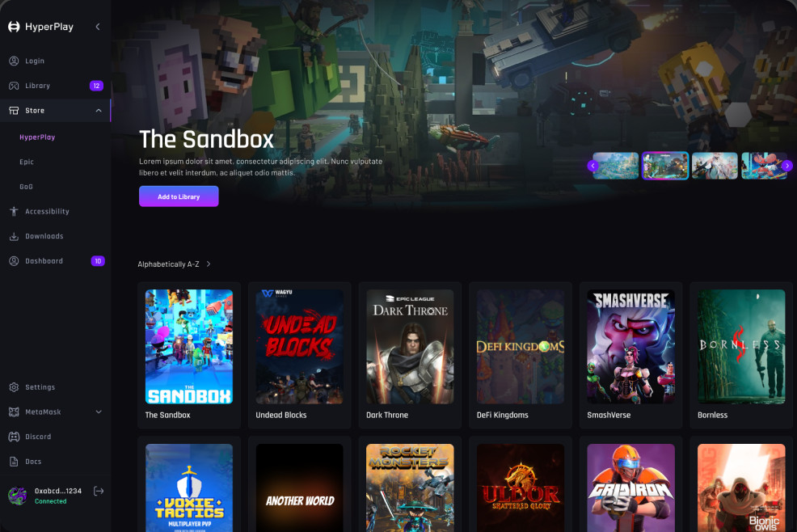Click the Downloads arrow icon
Screen dimensions: 797x532
(x=14, y=237)
